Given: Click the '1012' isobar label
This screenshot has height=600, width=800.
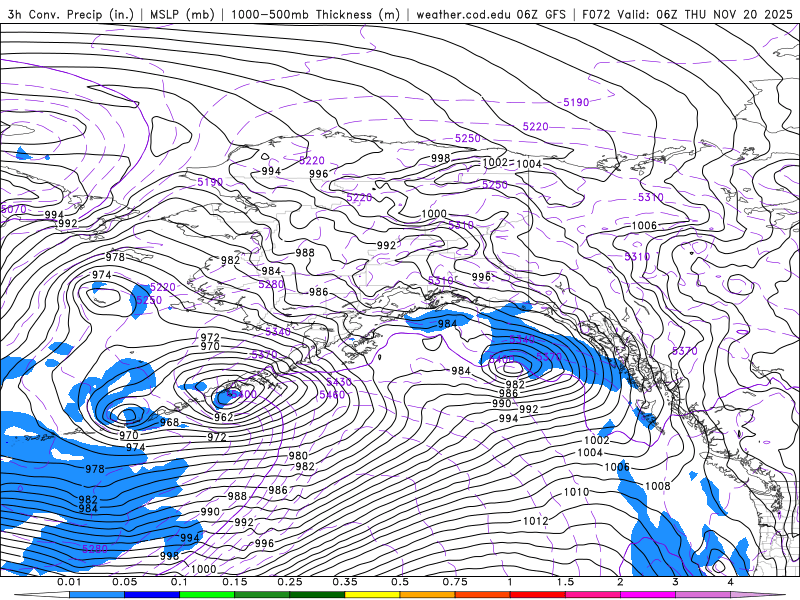Looking at the screenshot, I should (x=536, y=521).
